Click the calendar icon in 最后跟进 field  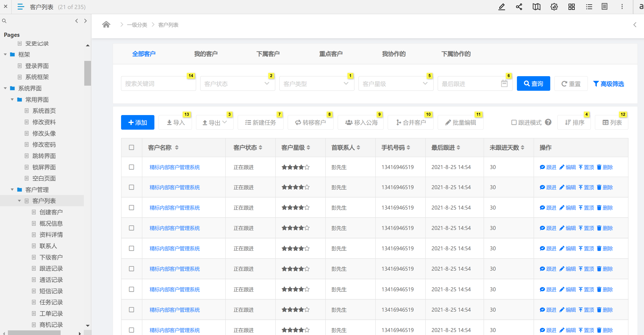504,84
